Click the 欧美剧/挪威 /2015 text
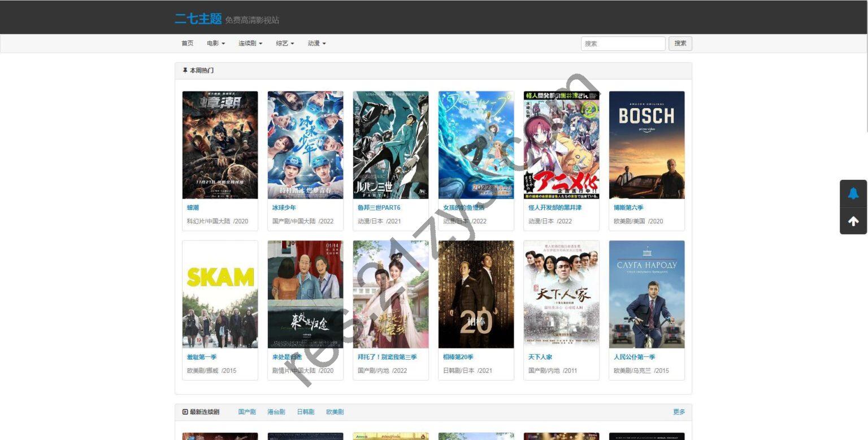 tap(211, 370)
